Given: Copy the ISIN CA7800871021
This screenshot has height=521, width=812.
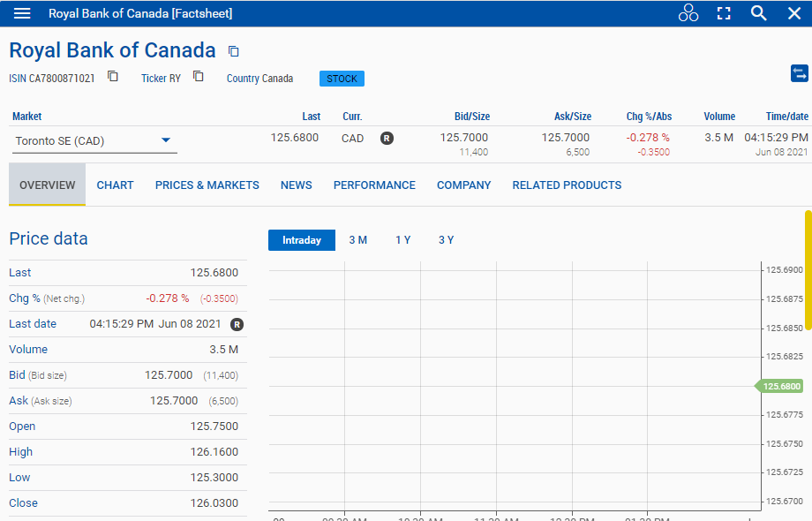Looking at the screenshot, I should [x=113, y=76].
